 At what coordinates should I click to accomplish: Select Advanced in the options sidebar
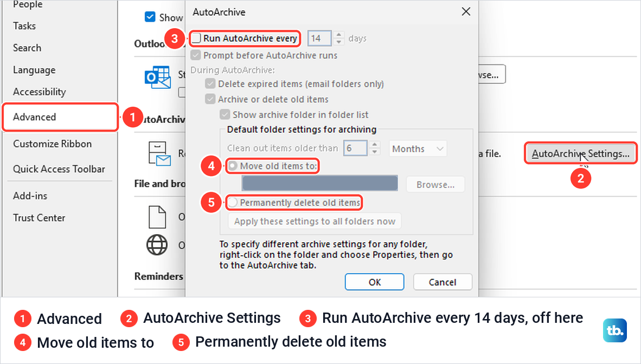click(x=61, y=117)
